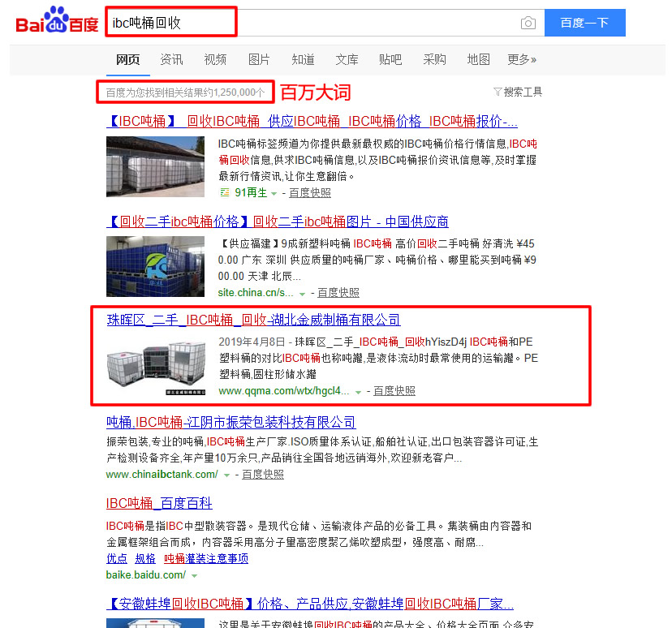
Task: Open 百度快照 for qqma.com result
Action: click(394, 391)
